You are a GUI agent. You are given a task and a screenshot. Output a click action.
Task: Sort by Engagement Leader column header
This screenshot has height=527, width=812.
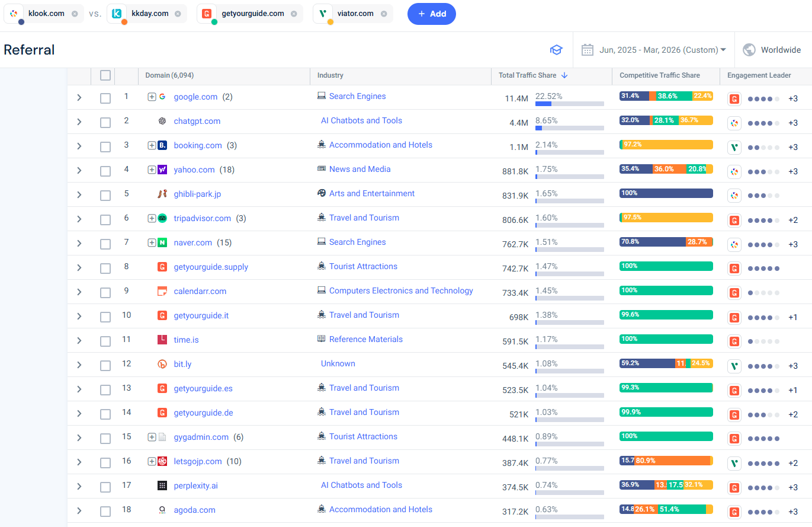(759, 75)
